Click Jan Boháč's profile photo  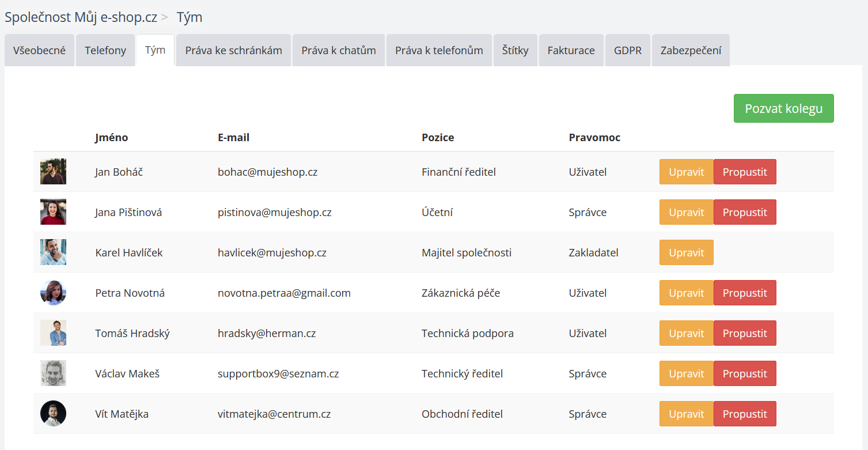click(53, 172)
